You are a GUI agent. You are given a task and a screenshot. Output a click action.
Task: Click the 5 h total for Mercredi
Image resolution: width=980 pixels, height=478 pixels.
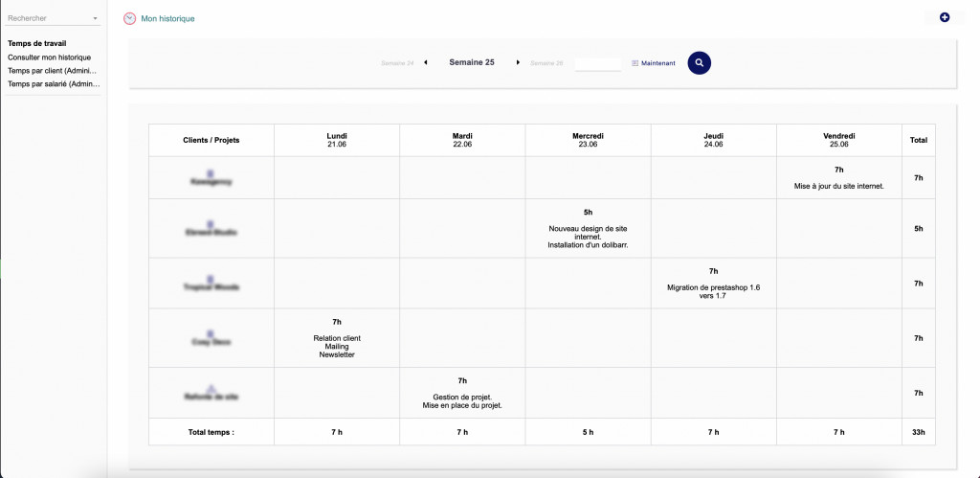(x=589, y=432)
